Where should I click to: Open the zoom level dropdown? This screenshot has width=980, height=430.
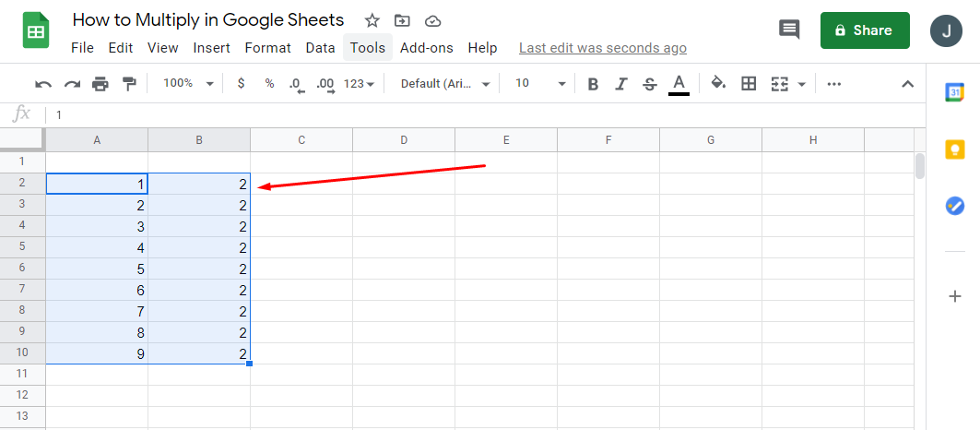tap(188, 84)
